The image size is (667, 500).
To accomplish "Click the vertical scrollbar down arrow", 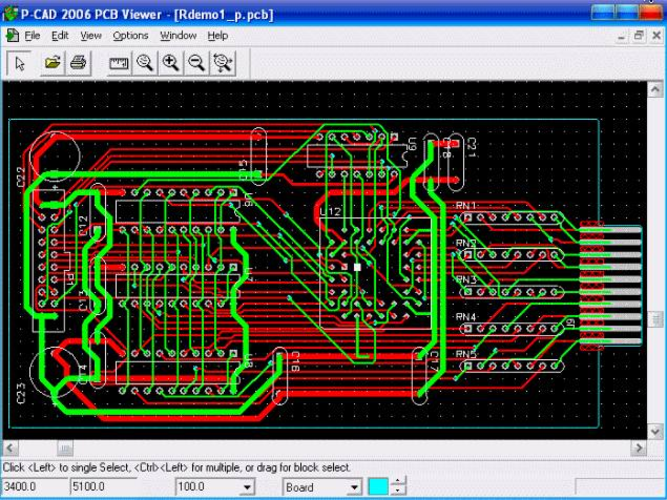I will (x=655, y=432).
